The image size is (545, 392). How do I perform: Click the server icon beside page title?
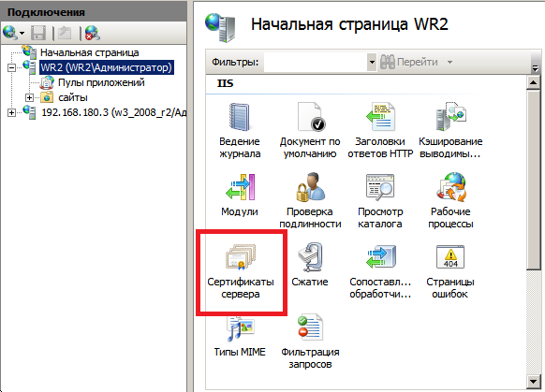220,27
